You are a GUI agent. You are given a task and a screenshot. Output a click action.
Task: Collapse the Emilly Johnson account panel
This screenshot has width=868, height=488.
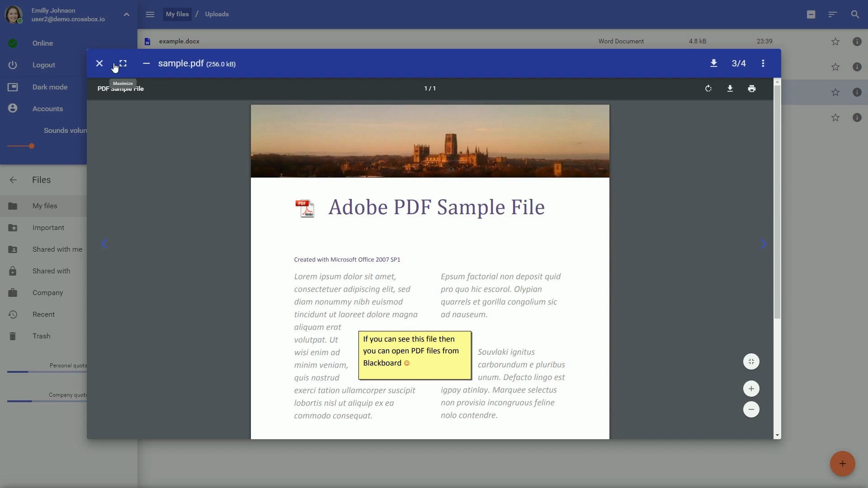[x=127, y=14]
